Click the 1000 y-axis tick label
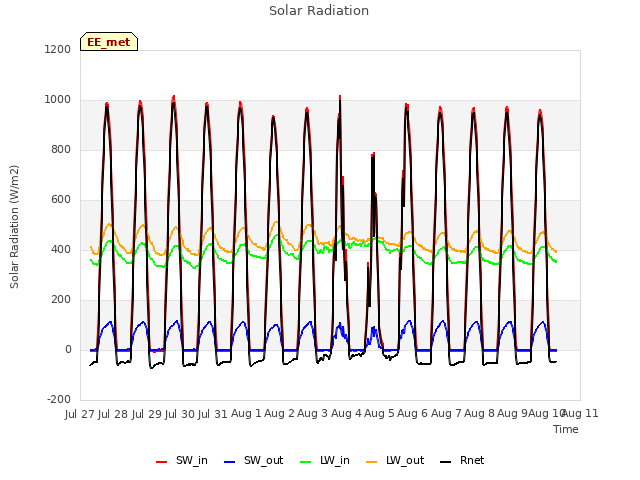The image size is (640, 480). click(x=58, y=100)
